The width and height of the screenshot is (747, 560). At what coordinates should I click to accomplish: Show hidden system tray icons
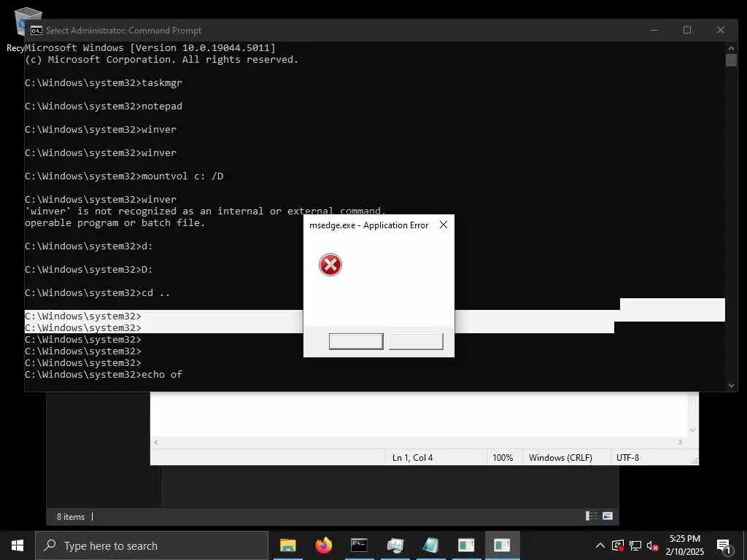600,545
